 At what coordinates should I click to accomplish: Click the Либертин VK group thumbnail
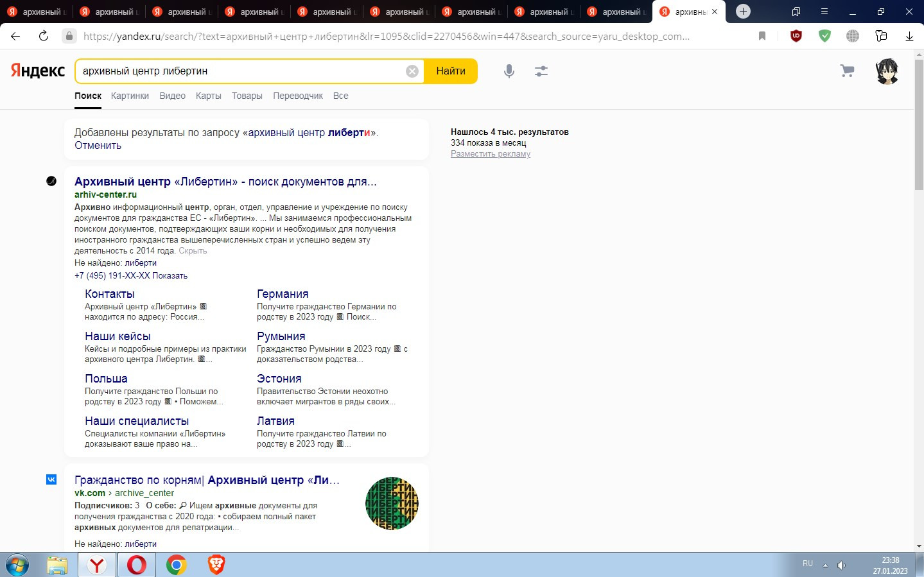point(392,503)
